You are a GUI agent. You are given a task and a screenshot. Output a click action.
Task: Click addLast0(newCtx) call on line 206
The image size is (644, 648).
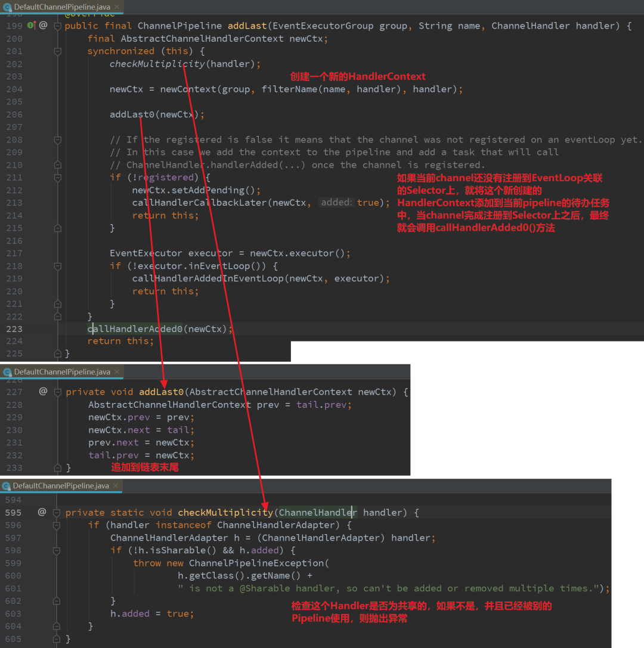154,114
